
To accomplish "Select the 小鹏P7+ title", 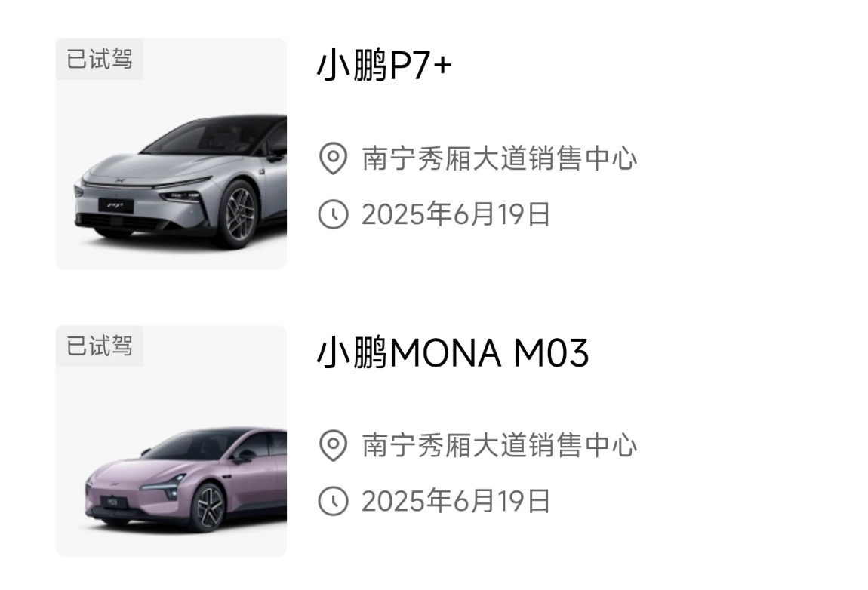I will (x=385, y=66).
